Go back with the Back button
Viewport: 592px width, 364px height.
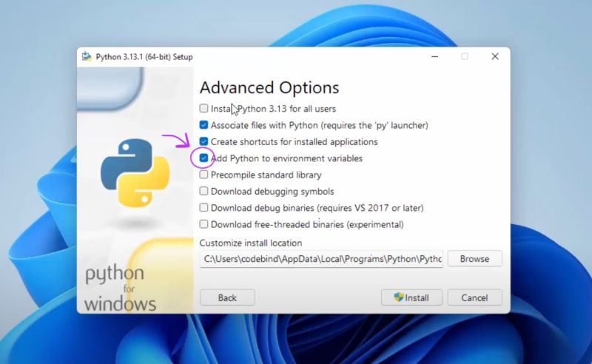(227, 297)
